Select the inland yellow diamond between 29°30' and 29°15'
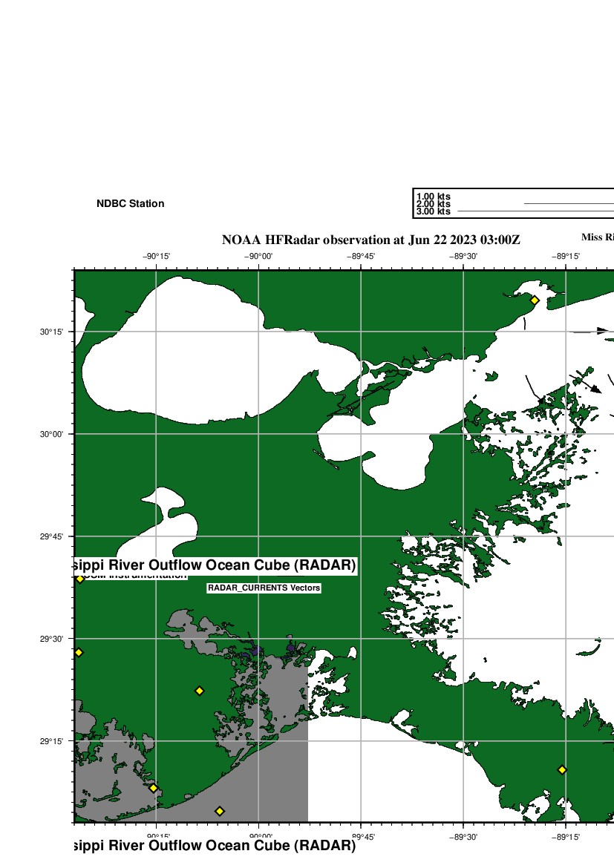Viewport: 614px width, 868px height. click(x=199, y=691)
